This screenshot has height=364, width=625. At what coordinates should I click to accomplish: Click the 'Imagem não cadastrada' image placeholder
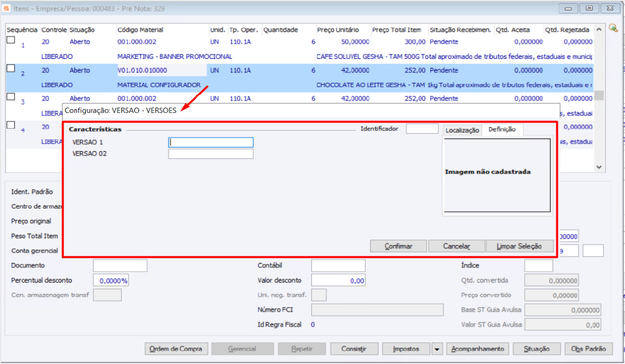pos(497,175)
